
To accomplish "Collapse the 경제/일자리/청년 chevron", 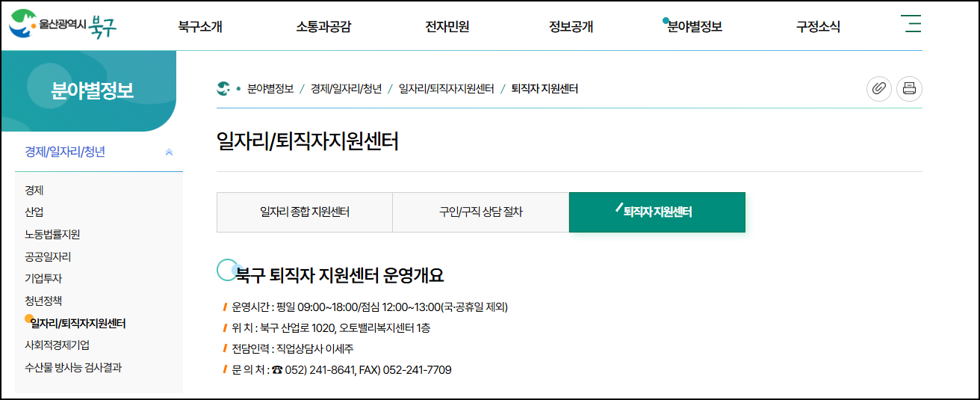I will coord(169,152).
